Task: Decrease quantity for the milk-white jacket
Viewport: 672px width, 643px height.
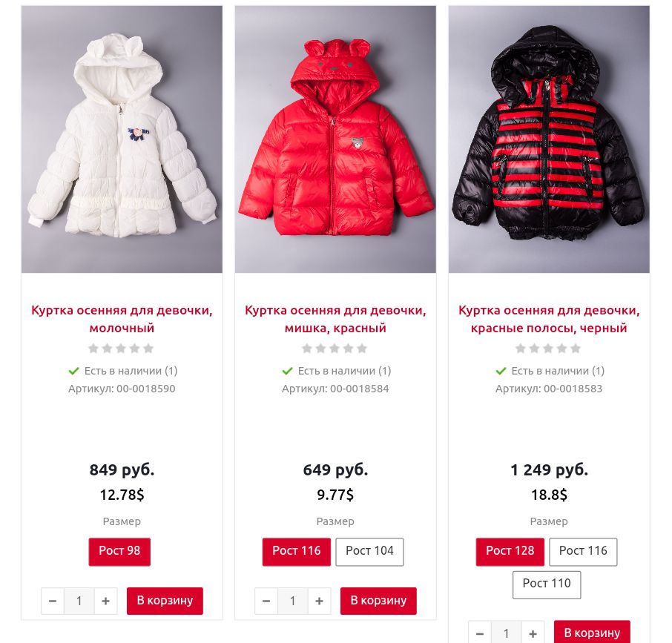Action: (53, 601)
